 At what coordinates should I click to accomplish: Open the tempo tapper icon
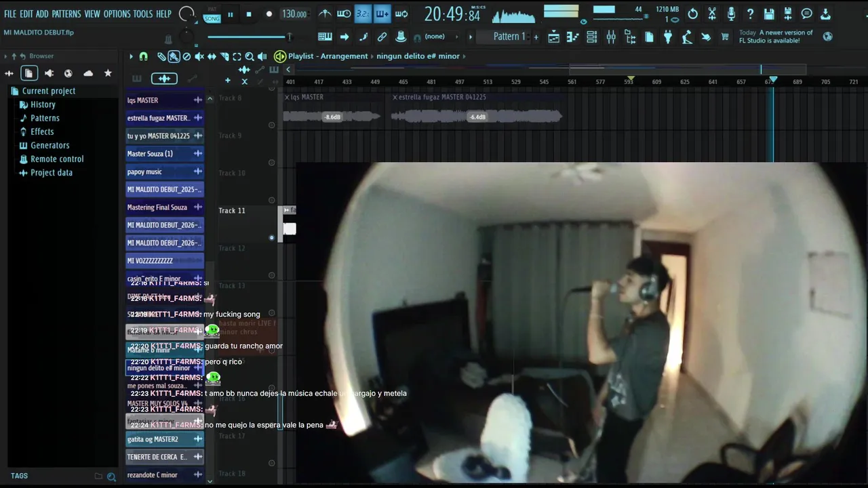pyautogui.click(x=687, y=37)
